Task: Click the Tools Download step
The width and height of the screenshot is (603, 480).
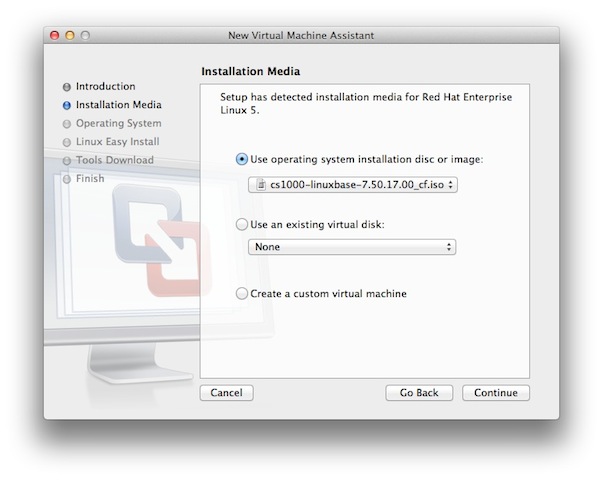Action: tap(115, 160)
